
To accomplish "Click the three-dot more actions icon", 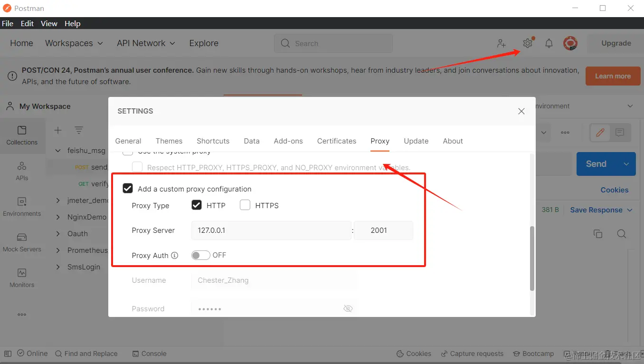I will [x=565, y=133].
